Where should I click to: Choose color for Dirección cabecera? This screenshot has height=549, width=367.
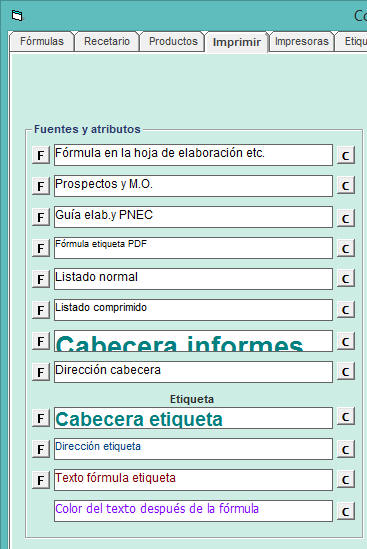346,371
